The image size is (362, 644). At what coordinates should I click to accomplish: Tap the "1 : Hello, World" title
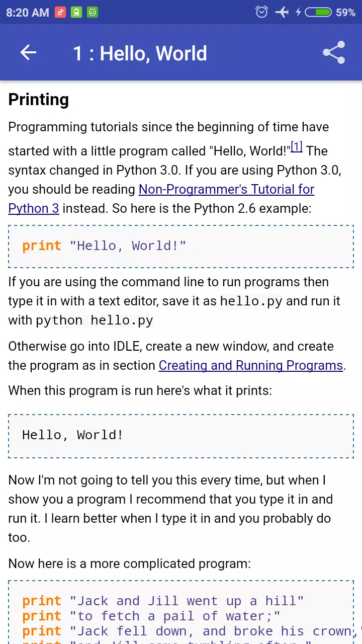click(x=140, y=53)
